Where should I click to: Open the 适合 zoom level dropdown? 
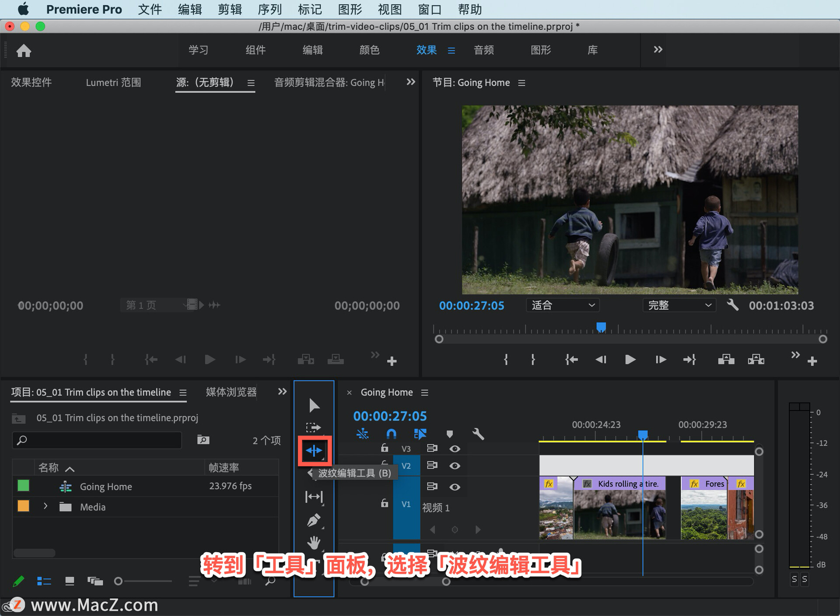[562, 305]
